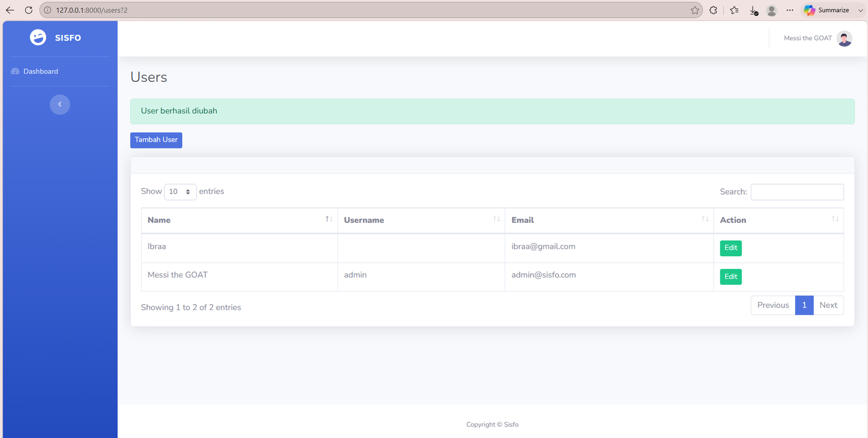Edit the Ibraa user
Screen dimensions: 868x438
click(731, 248)
